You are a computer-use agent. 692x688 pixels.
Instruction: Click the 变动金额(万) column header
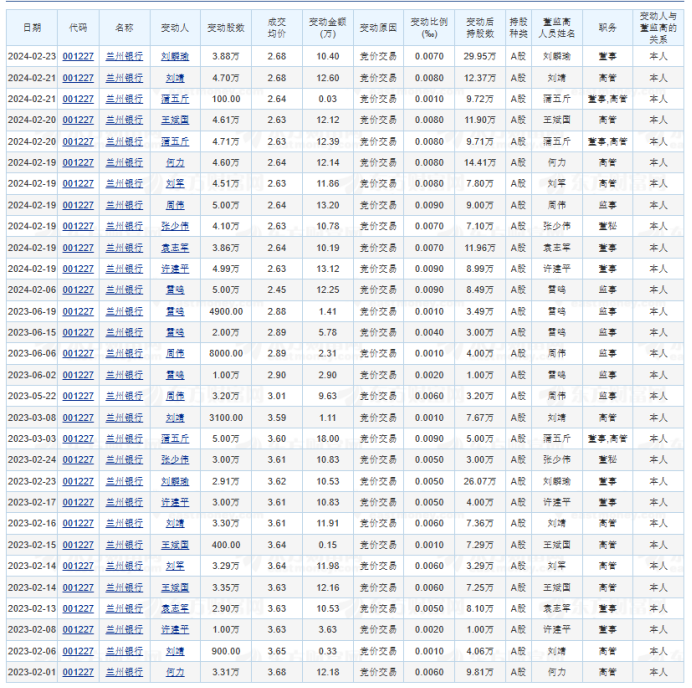click(328, 28)
